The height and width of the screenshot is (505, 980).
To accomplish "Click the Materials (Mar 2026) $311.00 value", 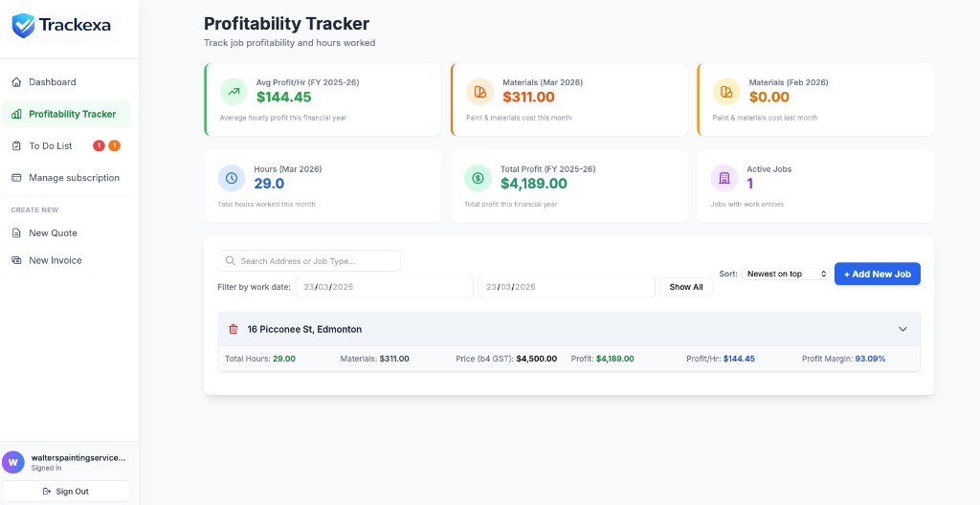I will click(528, 97).
